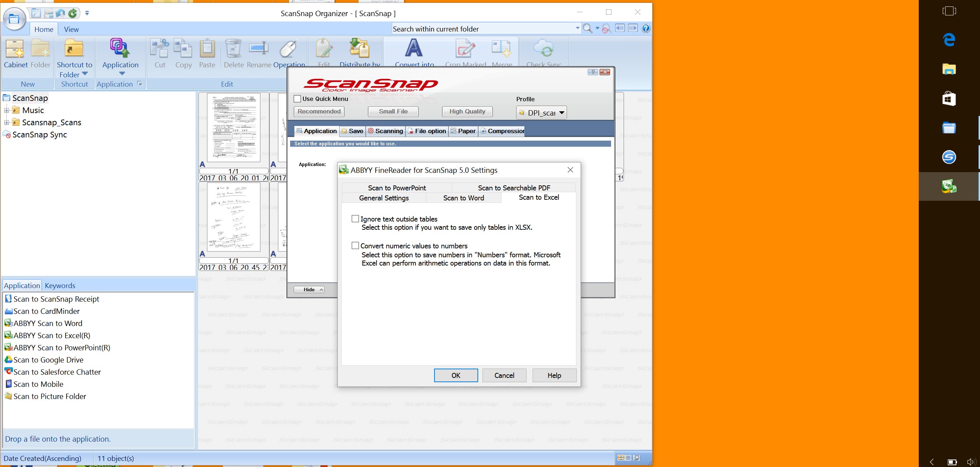
Task: Click the Cut icon in the Edit group
Action: point(160,48)
